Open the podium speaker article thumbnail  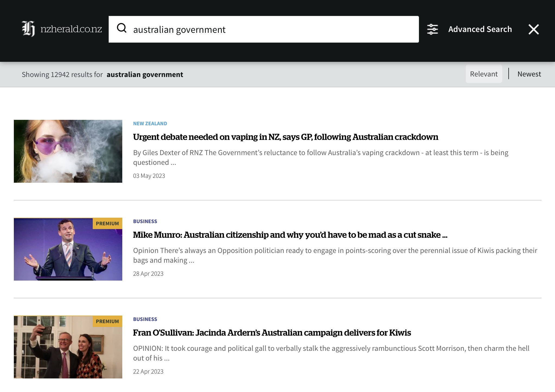[x=68, y=249]
